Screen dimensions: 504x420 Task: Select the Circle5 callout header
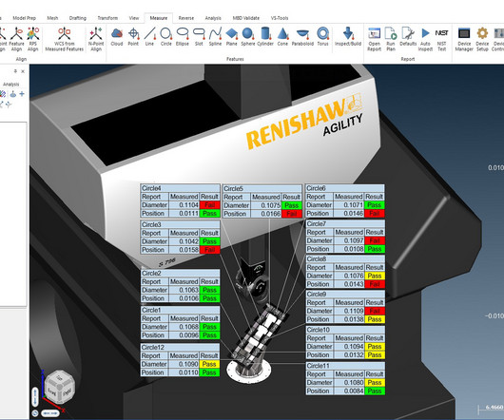coord(262,188)
